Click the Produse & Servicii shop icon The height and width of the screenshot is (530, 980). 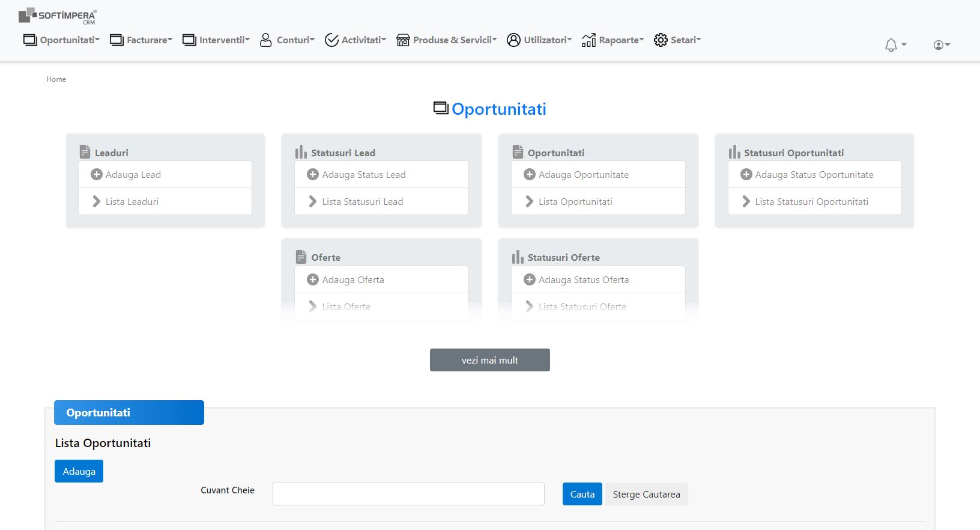pyautogui.click(x=403, y=40)
